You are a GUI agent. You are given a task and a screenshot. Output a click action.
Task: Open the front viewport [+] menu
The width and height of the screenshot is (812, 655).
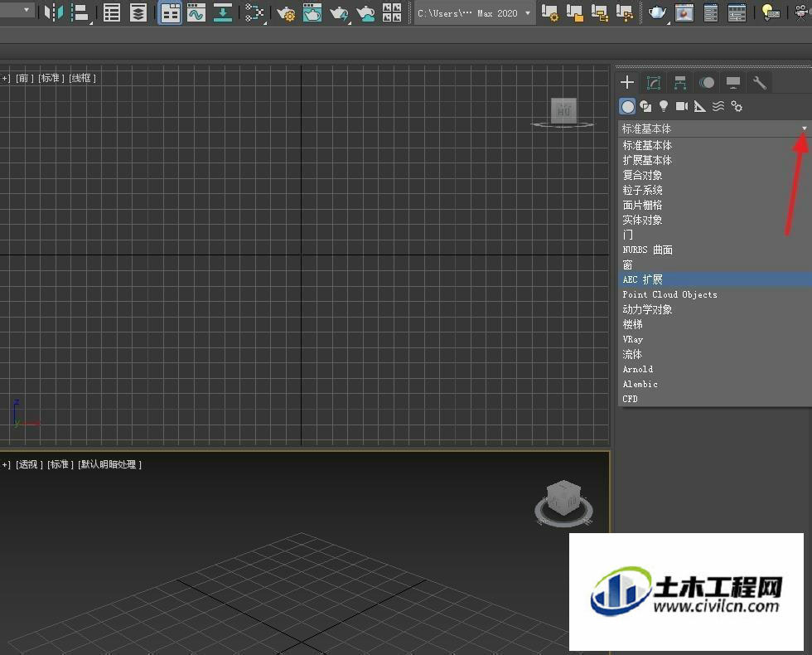[x=6, y=78]
